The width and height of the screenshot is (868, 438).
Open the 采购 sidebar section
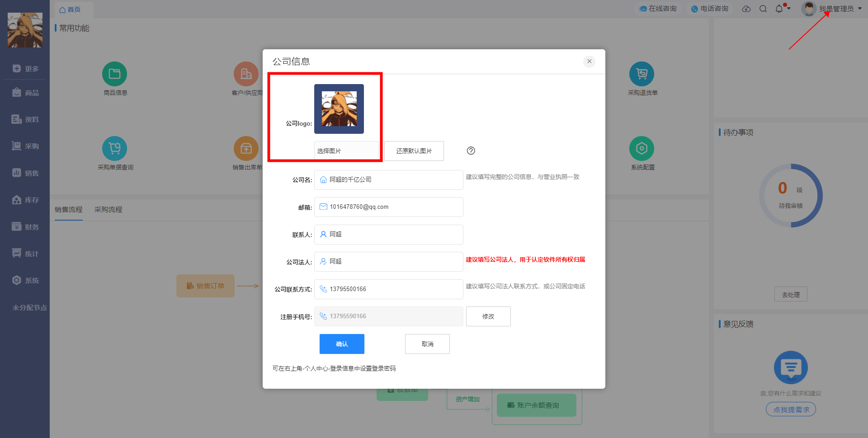point(25,146)
